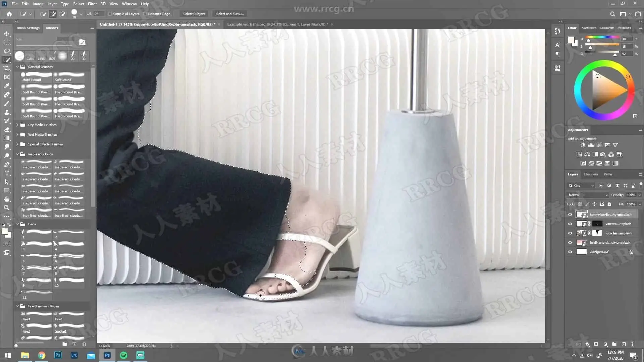Open the Filter menu

tap(92, 4)
